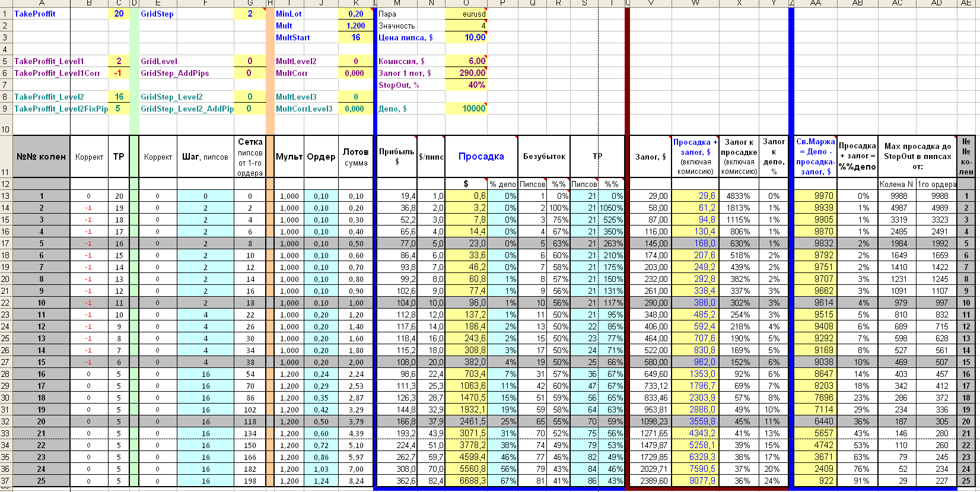The width and height of the screenshot is (980, 492).
Task: Select the profit cell showing 362,6
Action: 397,481
